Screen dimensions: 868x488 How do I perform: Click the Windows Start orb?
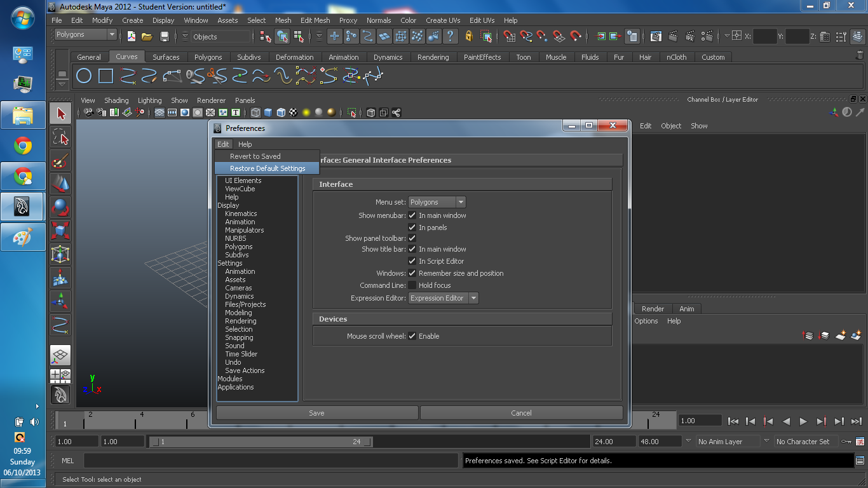tap(23, 18)
